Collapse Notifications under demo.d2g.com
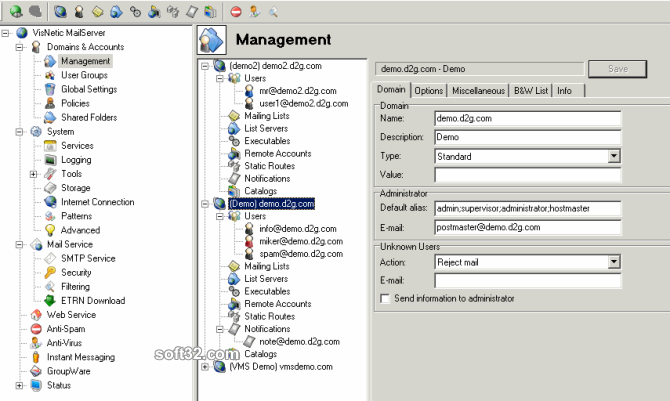This screenshot has width=670, height=401. point(220,329)
